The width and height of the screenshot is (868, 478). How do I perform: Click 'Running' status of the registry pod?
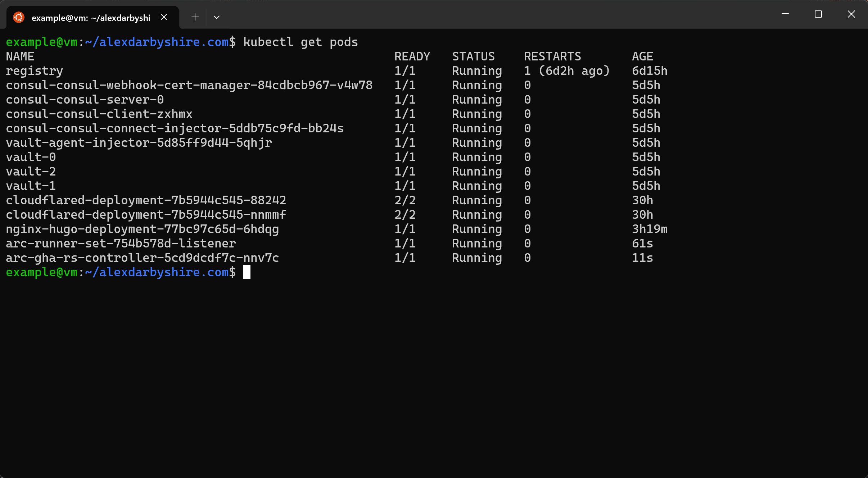tap(477, 71)
